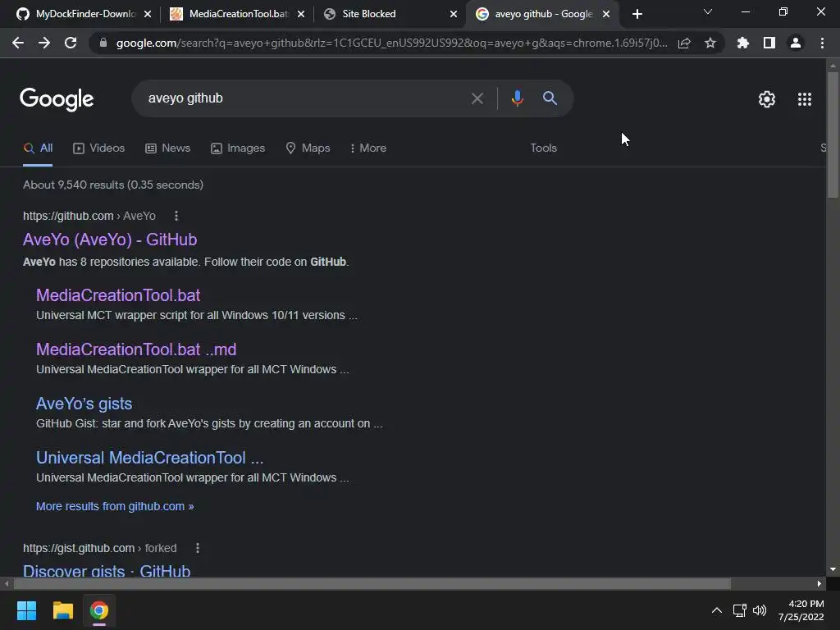Open the volume control in the system tray

tap(760, 610)
